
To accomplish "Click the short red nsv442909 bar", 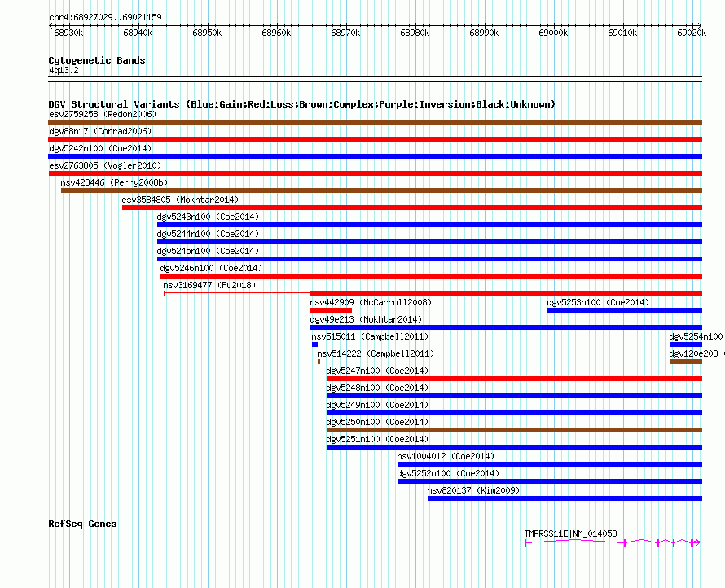I will (331, 310).
